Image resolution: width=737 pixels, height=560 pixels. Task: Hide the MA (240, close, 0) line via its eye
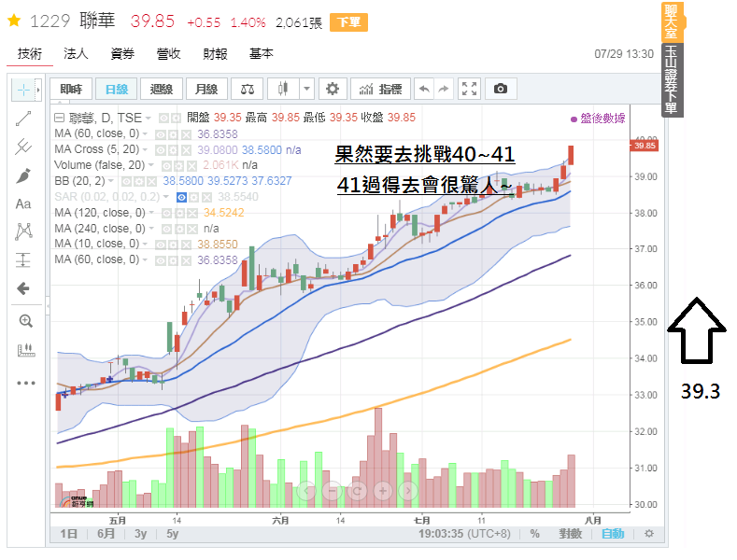(x=167, y=229)
